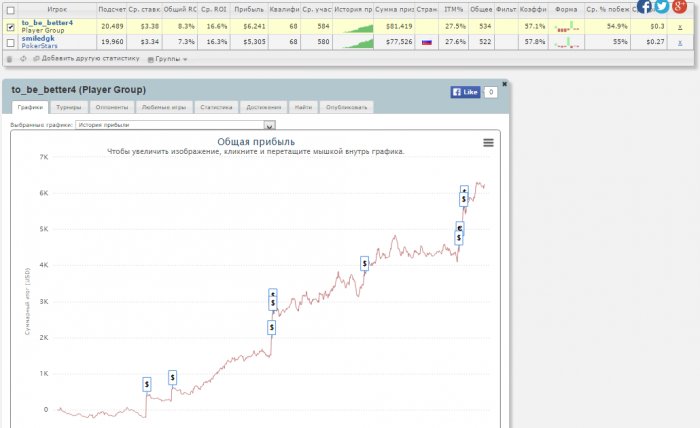
Task: Toggle the select-all checkbox in table header
Action: coord(11,10)
